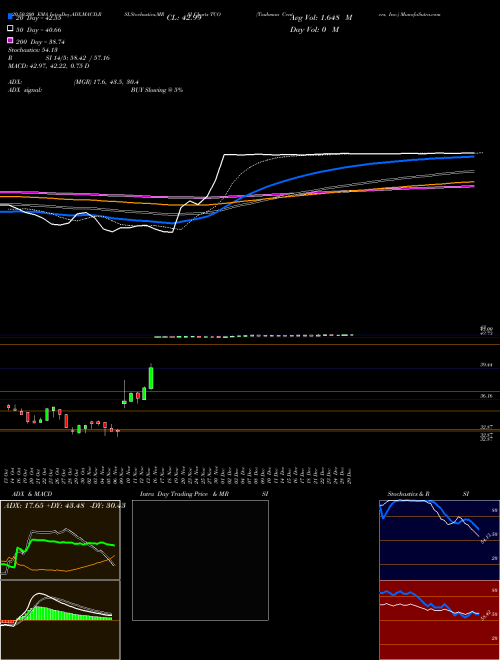Click the white 50 Day legend swatch
The height and width of the screenshot is (660, 500).
[10, 29]
